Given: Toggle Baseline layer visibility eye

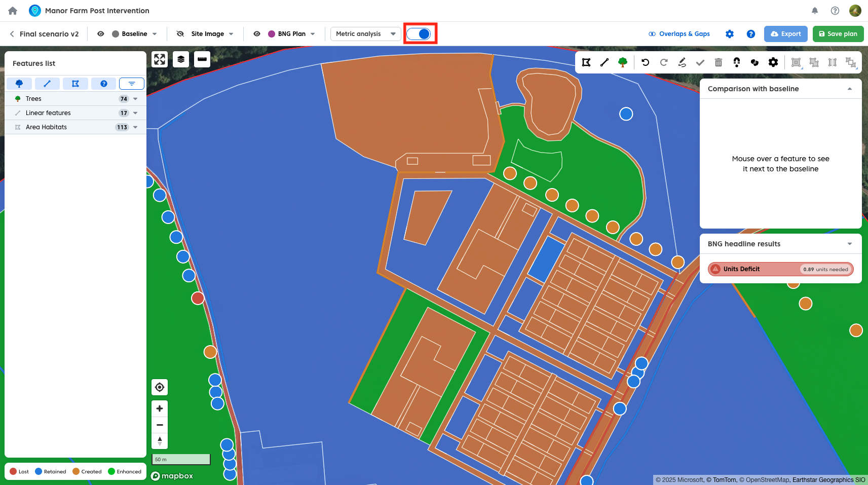Looking at the screenshot, I should coord(101,34).
